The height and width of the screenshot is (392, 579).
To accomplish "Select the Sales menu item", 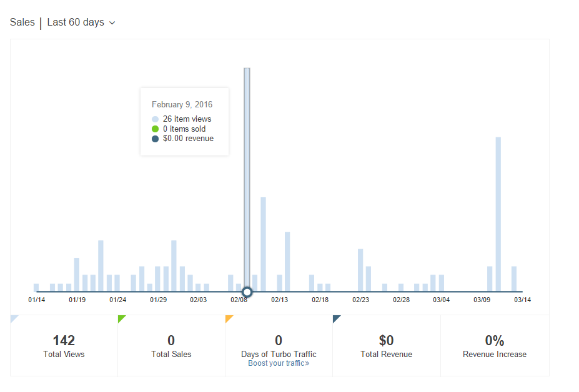I will 22,22.
